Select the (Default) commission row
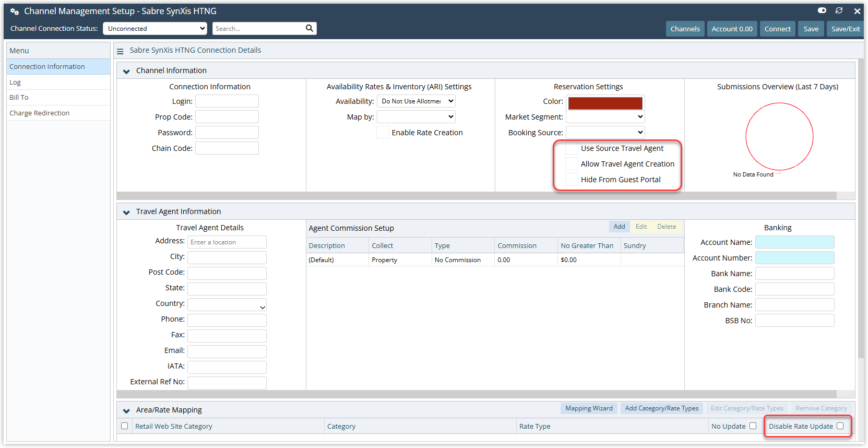This screenshot has height=448, width=868. pyautogui.click(x=495, y=260)
